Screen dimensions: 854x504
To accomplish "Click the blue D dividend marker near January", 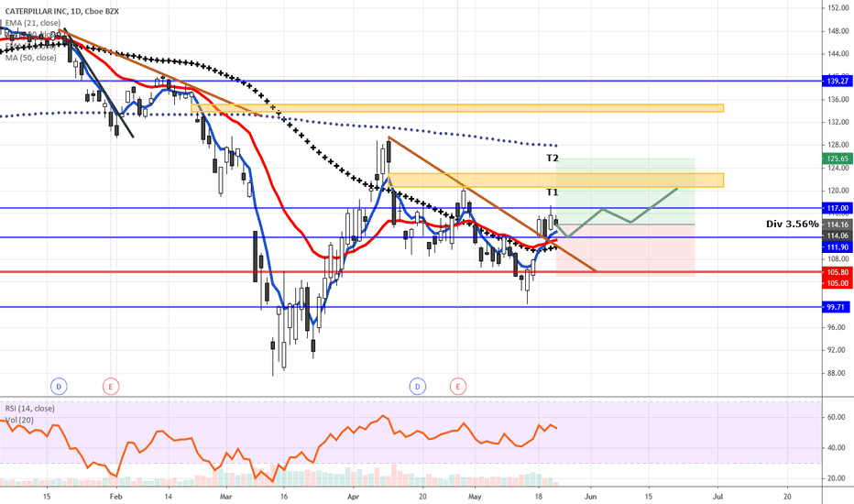I will [59, 387].
